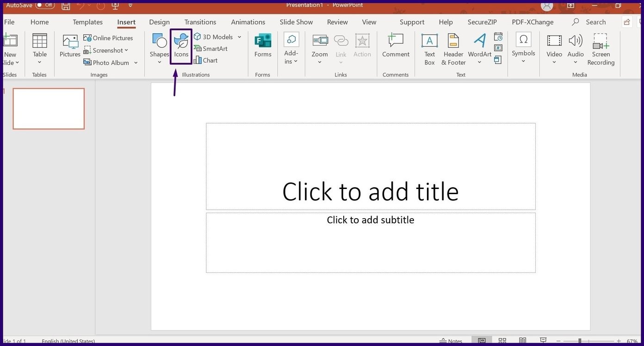Click the WordArt button
Viewport: 644px width, 346px height.
point(479,48)
